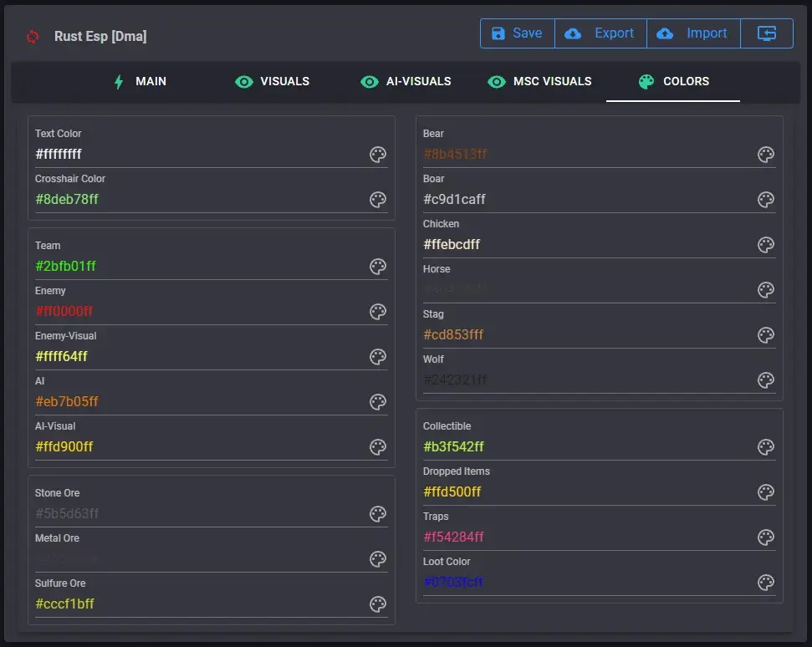Open the Loot Color palette picker
Viewport: 812px width, 647px height.
(765, 583)
